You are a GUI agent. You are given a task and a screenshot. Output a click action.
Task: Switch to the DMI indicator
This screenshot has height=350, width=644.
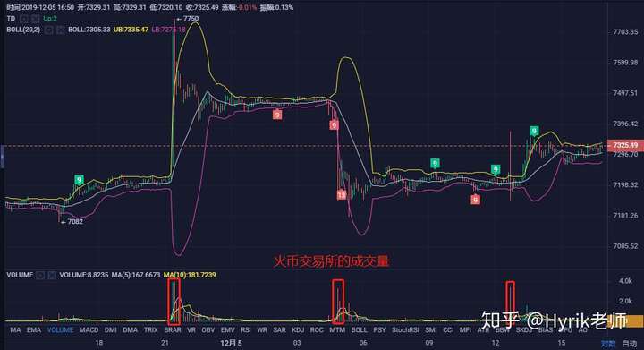(x=111, y=330)
